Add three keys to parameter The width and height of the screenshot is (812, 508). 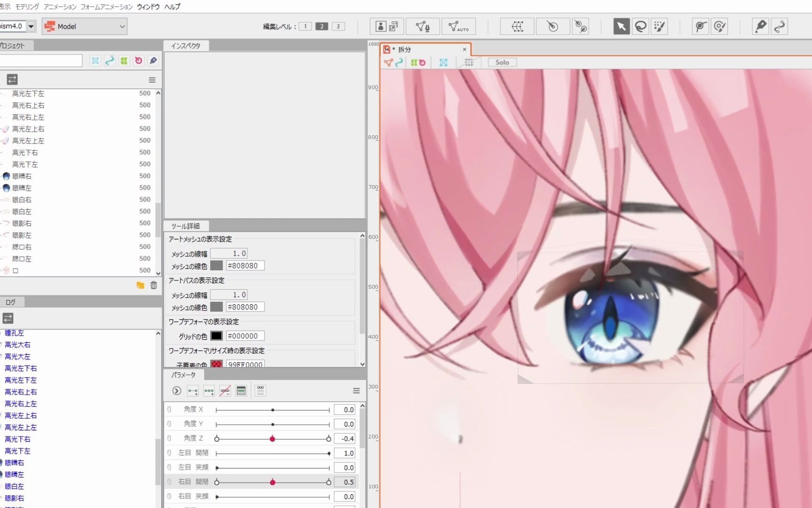click(x=209, y=391)
